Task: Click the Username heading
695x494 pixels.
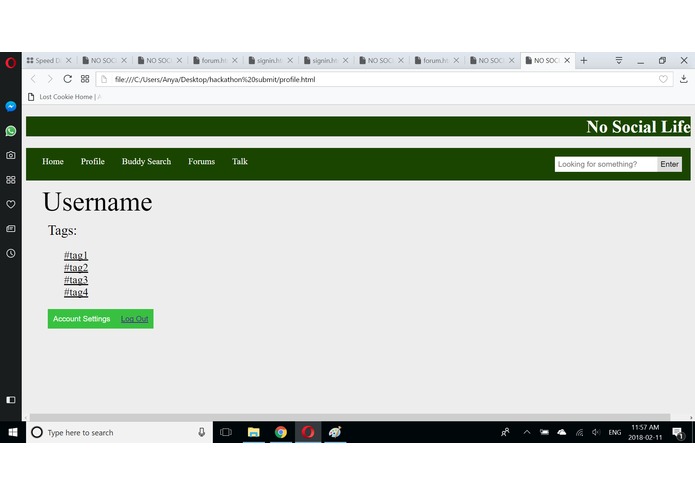Action: click(98, 202)
